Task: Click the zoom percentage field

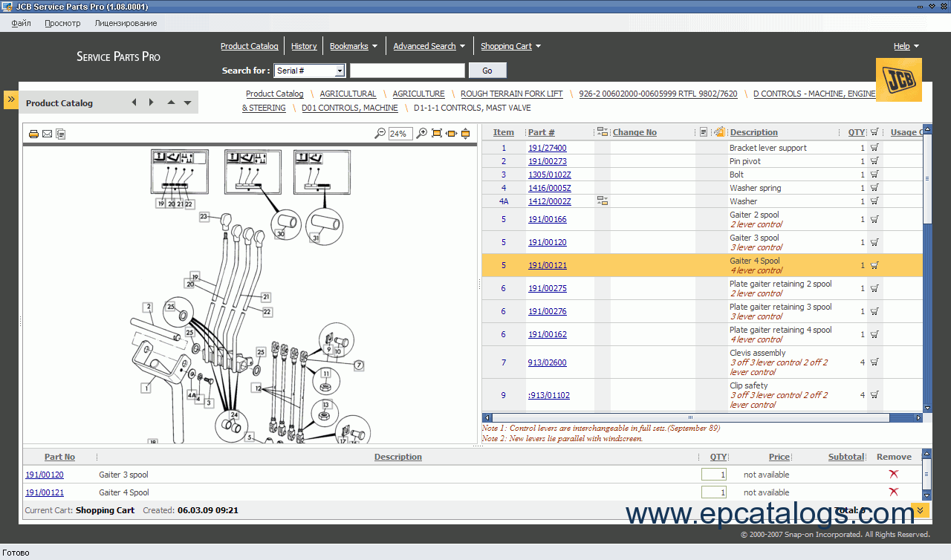Action: click(400, 134)
